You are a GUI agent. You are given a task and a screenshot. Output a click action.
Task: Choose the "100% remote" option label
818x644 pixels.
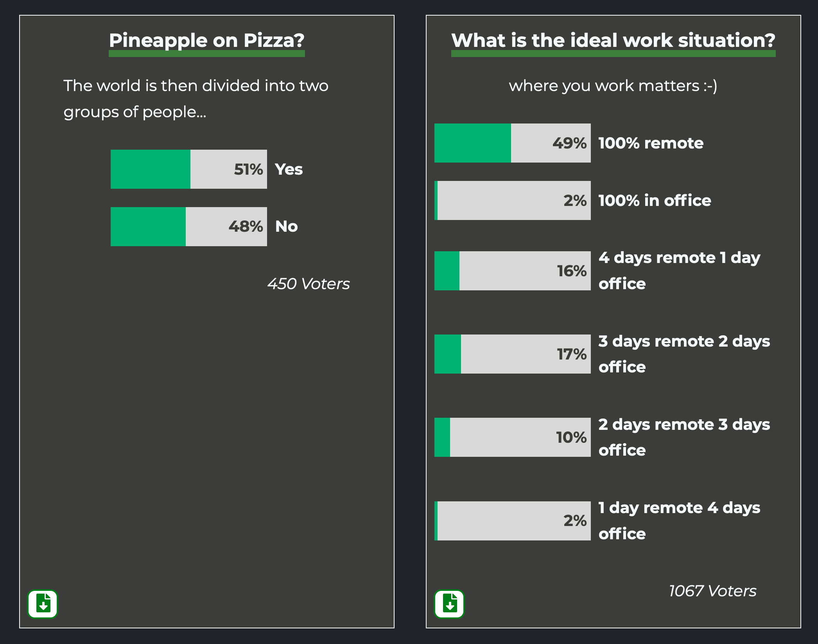(x=651, y=143)
